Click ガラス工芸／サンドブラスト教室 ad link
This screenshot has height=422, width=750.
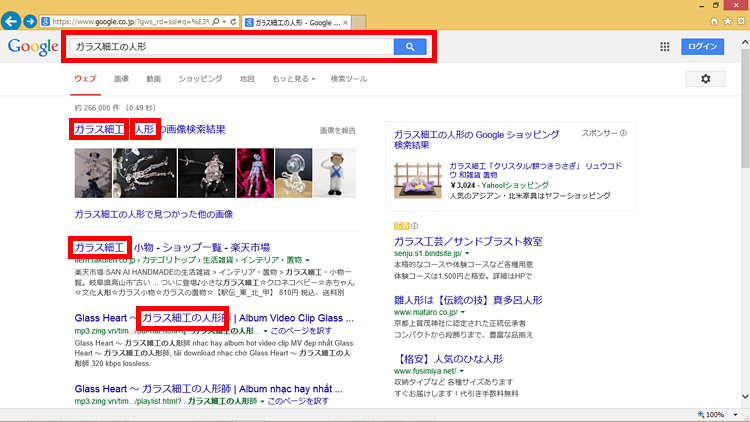pyautogui.click(x=468, y=242)
